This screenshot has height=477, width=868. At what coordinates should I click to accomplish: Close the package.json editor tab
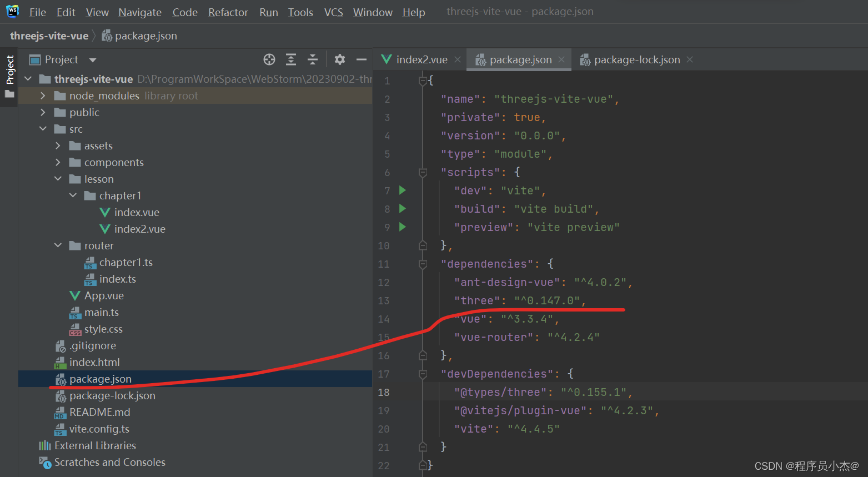click(x=561, y=59)
